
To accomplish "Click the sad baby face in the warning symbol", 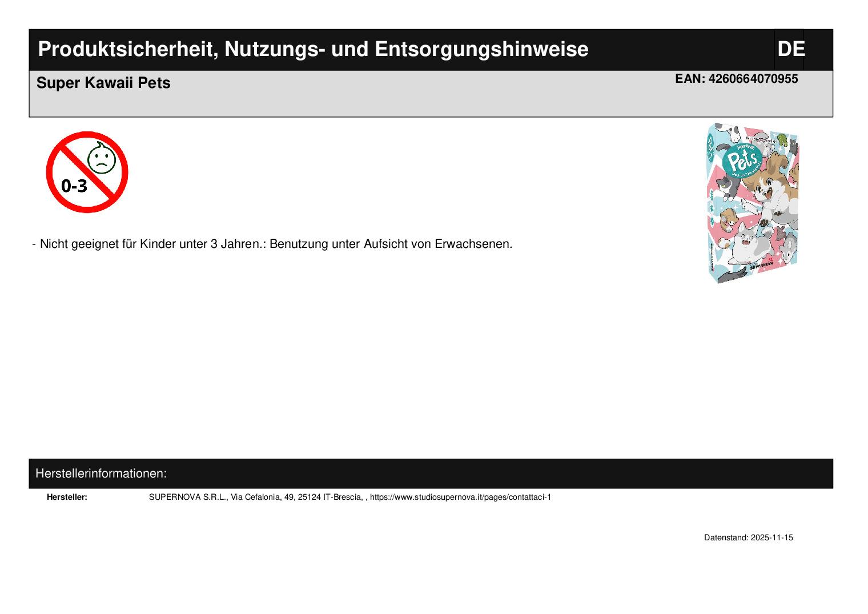I will (x=102, y=159).
